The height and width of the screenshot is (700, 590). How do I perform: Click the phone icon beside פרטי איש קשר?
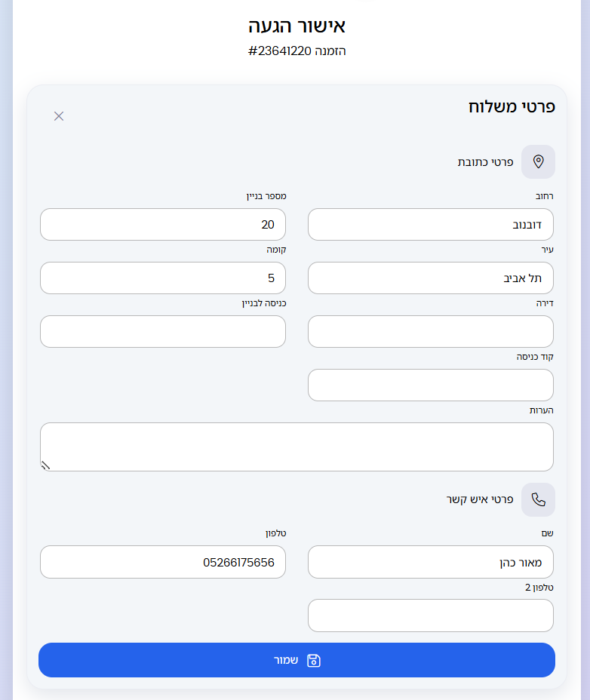tap(538, 499)
